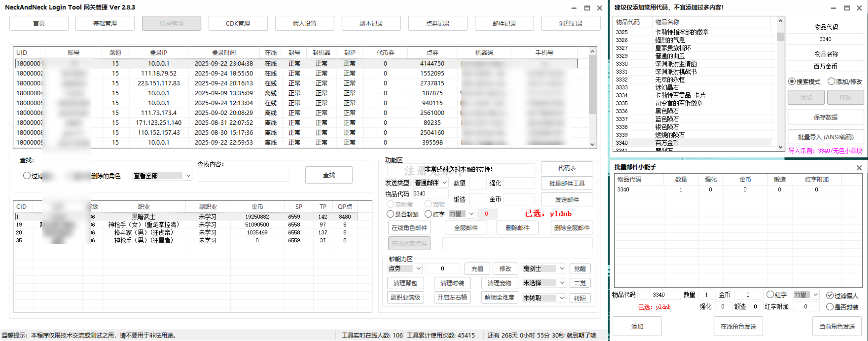Click 添加 in 批量邮件小能手
The width and height of the screenshot is (868, 341).
[x=637, y=327]
